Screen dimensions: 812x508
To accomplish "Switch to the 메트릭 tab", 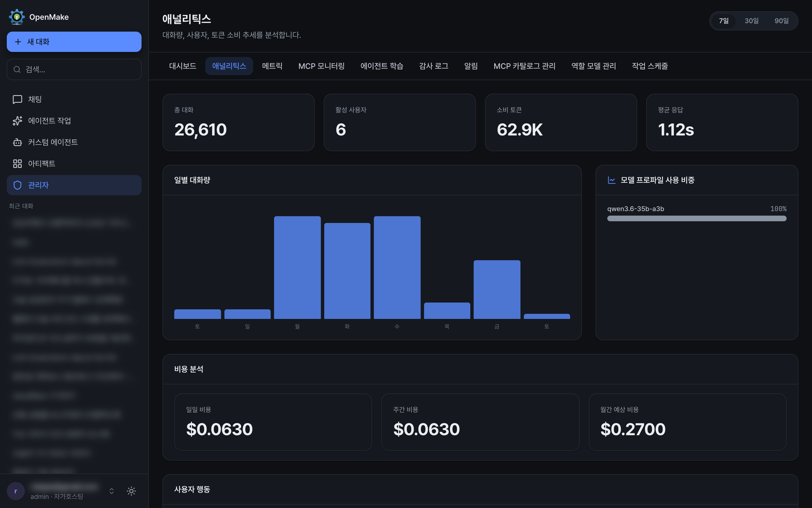I will click(x=272, y=66).
